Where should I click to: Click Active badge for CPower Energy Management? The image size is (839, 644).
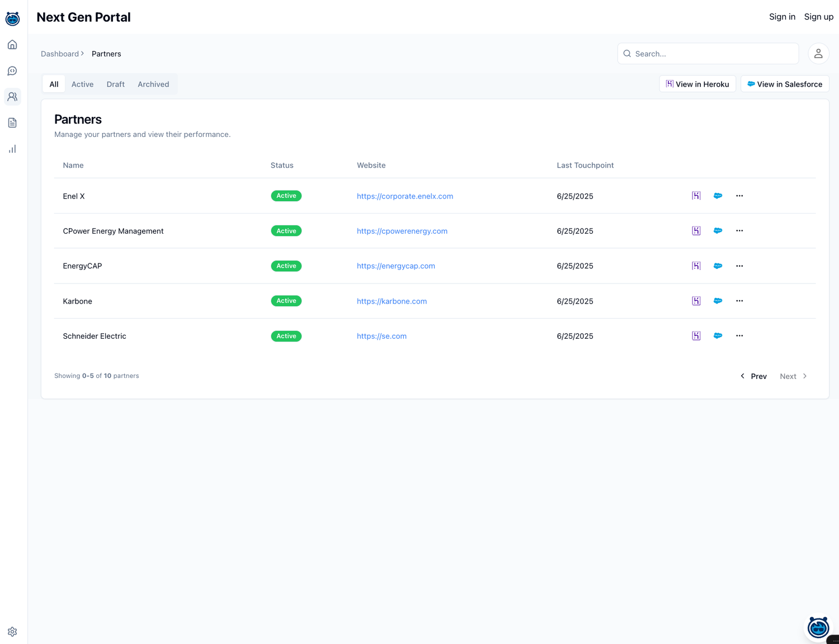[286, 231]
